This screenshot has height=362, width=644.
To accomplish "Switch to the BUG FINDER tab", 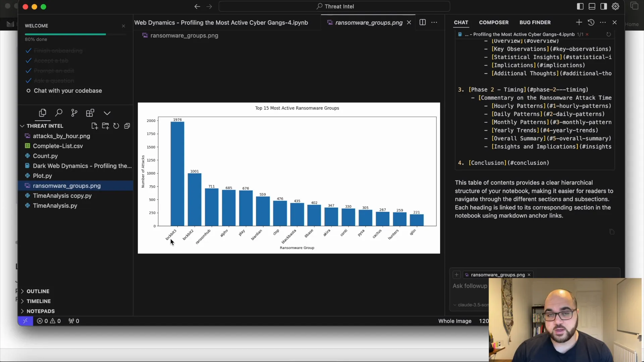I will click(535, 22).
